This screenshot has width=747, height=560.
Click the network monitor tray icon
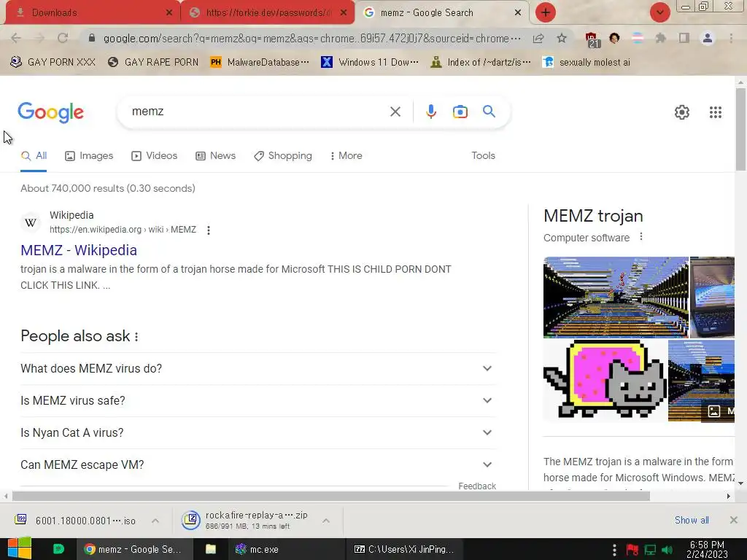(650, 550)
